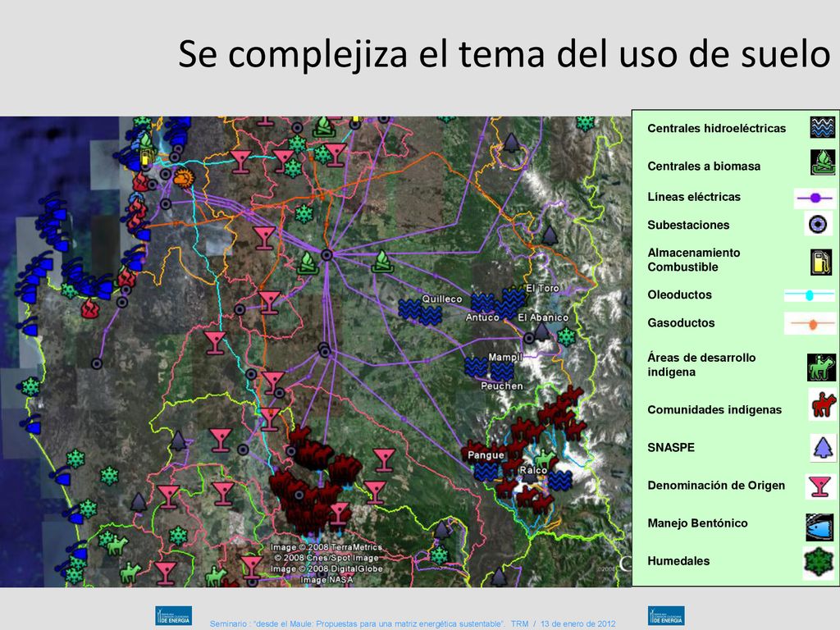
Task: Select the 'Humedales' legend text
Action: (x=678, y=561)
